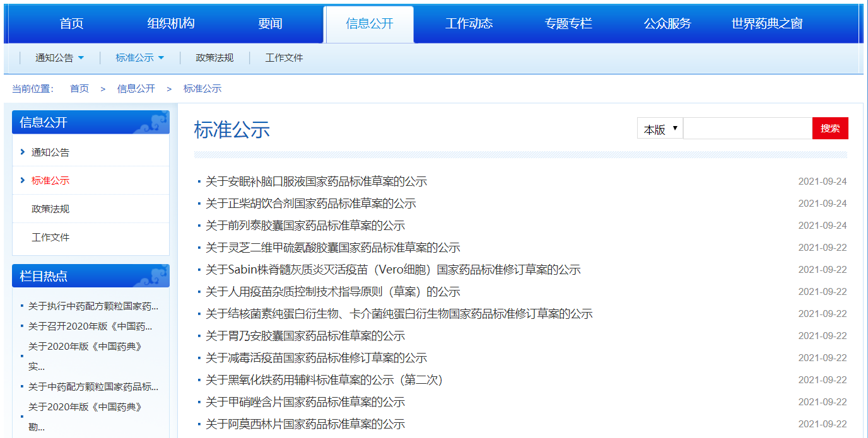
Task: Open the 本版 search scope dropdown
Action: (659, 129)
